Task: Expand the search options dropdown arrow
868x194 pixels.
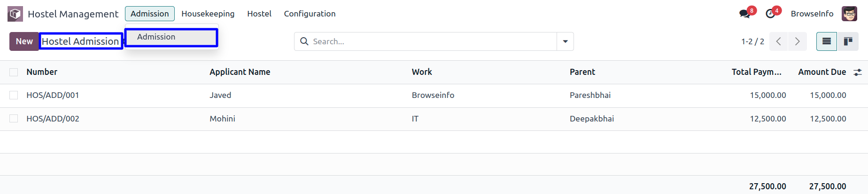Action: coord(565,41)
